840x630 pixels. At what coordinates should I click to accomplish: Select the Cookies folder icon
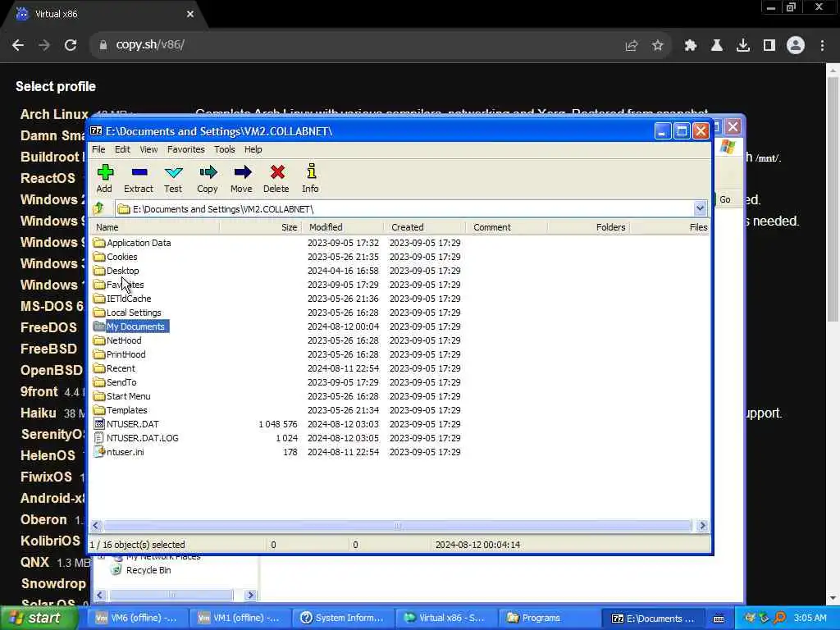pyautogui.click(x=98, y=257)
